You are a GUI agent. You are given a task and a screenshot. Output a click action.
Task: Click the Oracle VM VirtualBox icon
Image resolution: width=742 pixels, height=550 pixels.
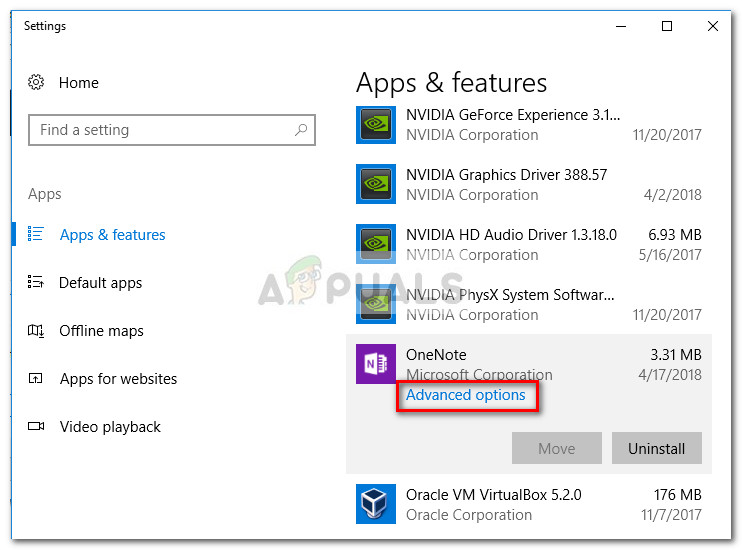[x=376, y=504]
